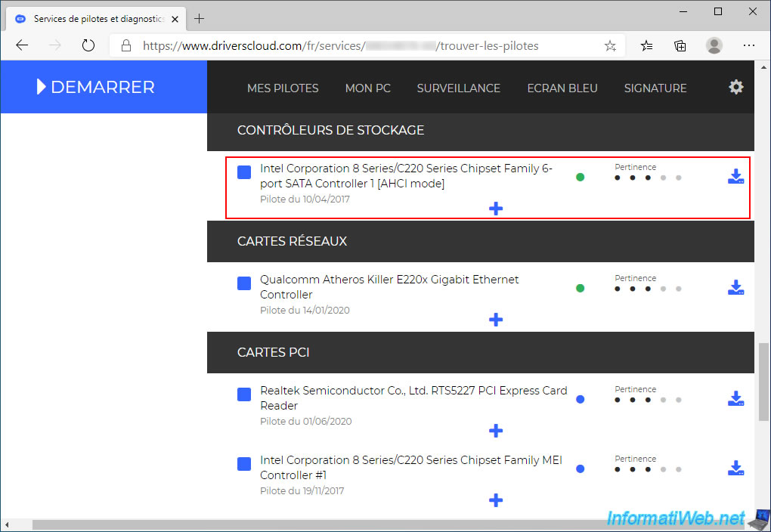Click the Pertinence rating dots for Intel MEI Controller
Image resolution: width=771 pixels, height=532 pixels.
[x=648, y=469]
